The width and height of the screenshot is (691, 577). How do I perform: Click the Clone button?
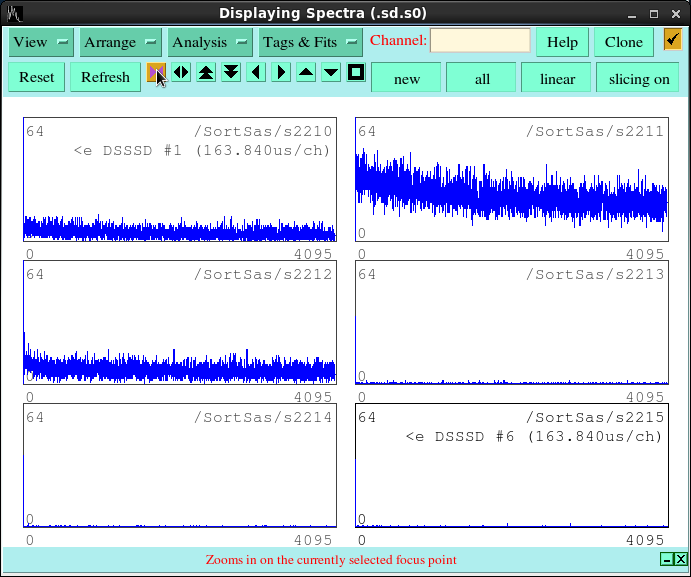pos(624,42)
